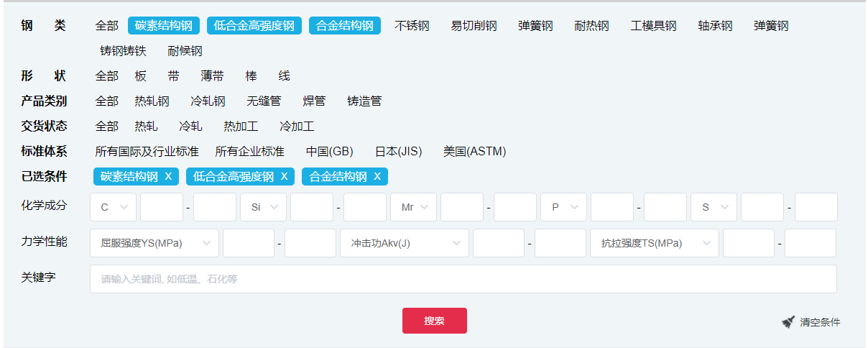
Task: Filter by 热轧钢 product category
Action: tap(152, 101)
